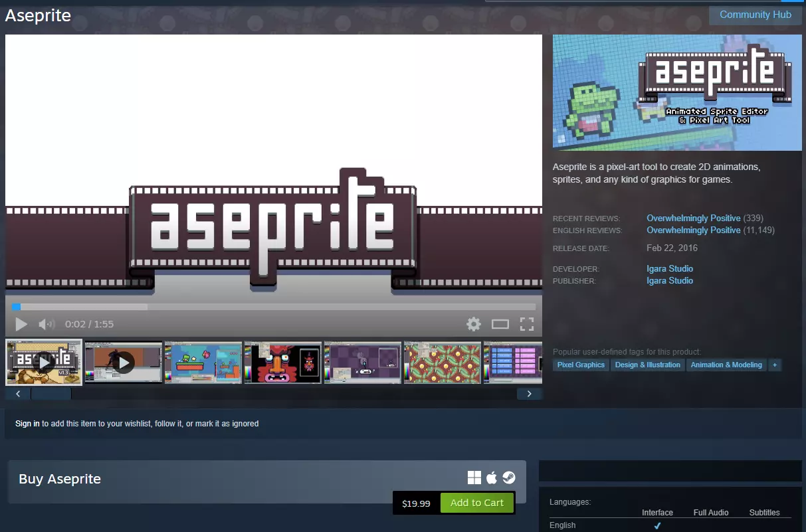The height and width of the screenshot is (532, 806).
Task: Add Aseprite to cart
Action: 477,503
